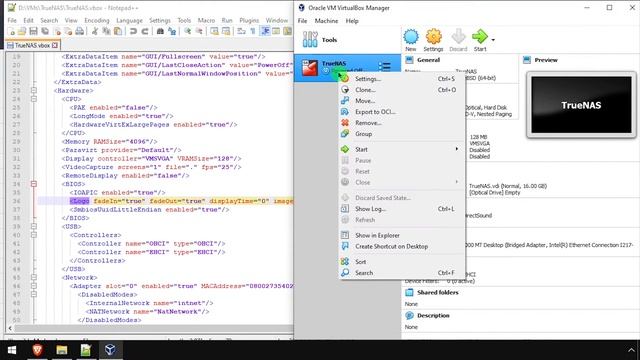Choose Remove... in the context menu

(x=402, y=123)
